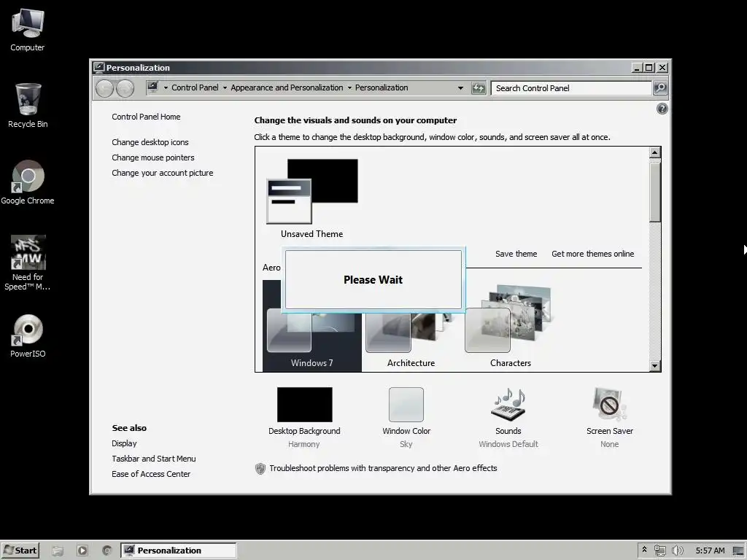Image resolution: width=747 pixels, height=560 pixels.
Task: Open Windows Explorer from taskbar
Action: pyautogui.click(x=58, y=551)
